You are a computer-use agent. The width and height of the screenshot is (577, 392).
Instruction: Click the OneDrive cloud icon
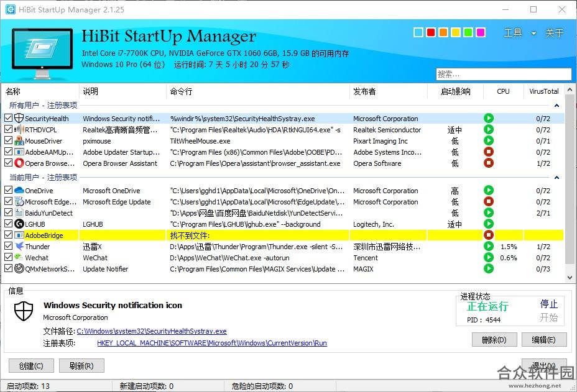(x=19, y=191)
